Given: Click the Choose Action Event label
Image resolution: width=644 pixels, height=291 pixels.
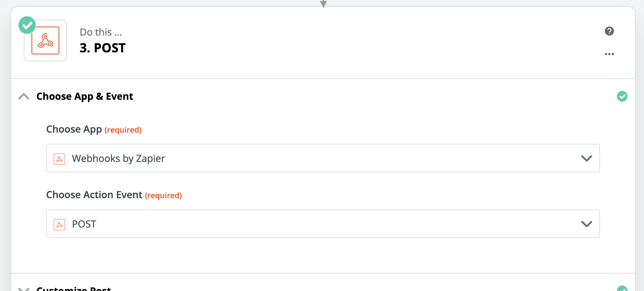Looking at the screenshot, I should [94, 195].
